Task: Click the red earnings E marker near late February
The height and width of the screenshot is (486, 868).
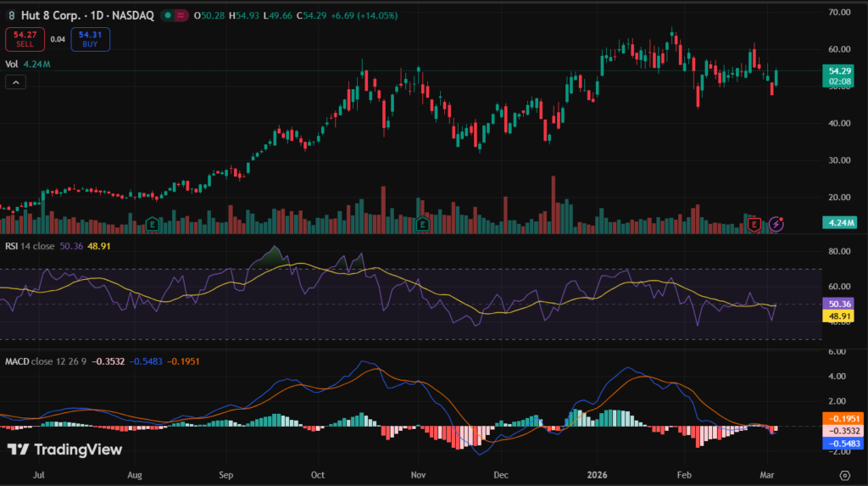Action: pyautogui.click(x=755, y=225)
